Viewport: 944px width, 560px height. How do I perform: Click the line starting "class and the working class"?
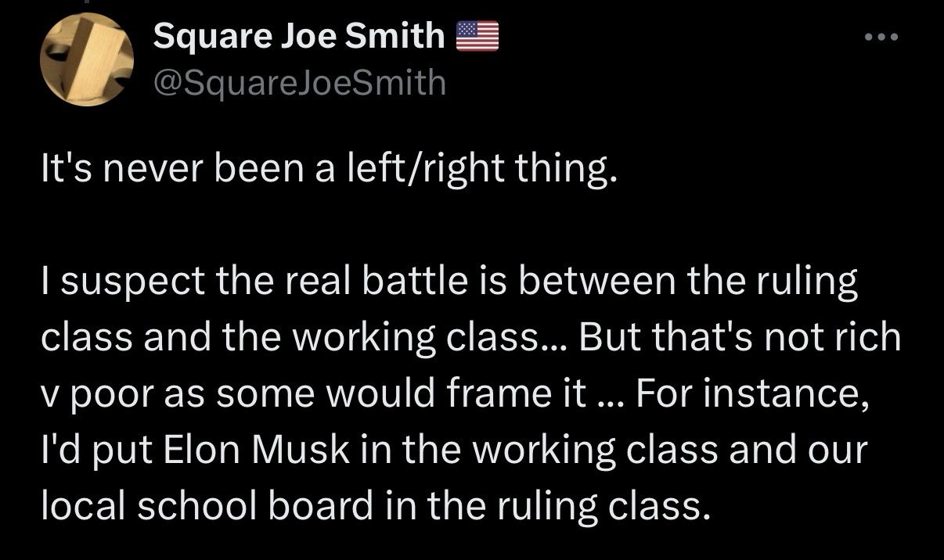pos(470,338)
